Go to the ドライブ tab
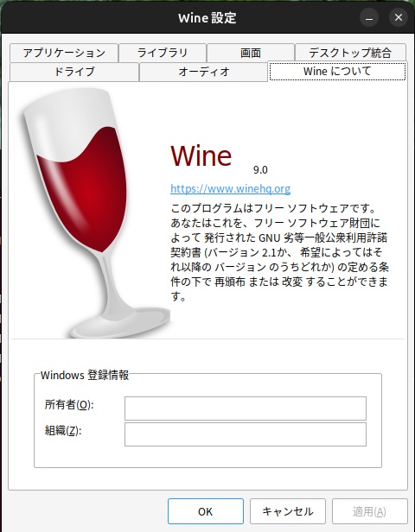415x532 pixels. click(74, 72)
